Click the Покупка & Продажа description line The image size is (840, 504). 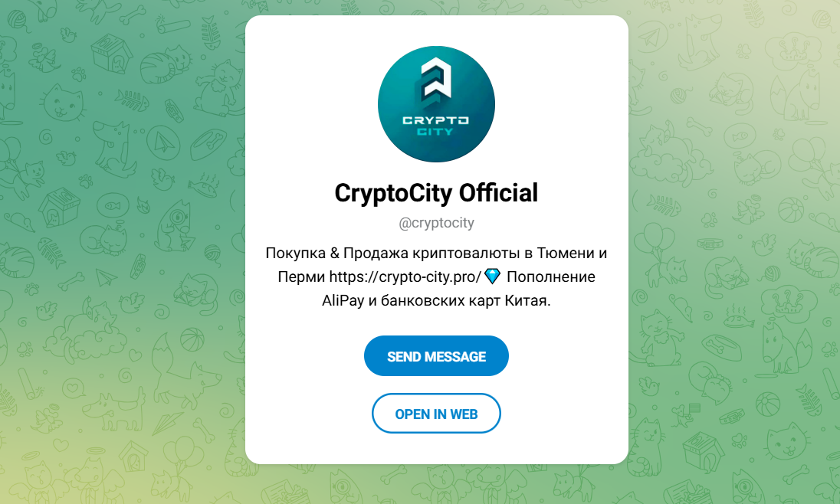click(x=436, y=253)
